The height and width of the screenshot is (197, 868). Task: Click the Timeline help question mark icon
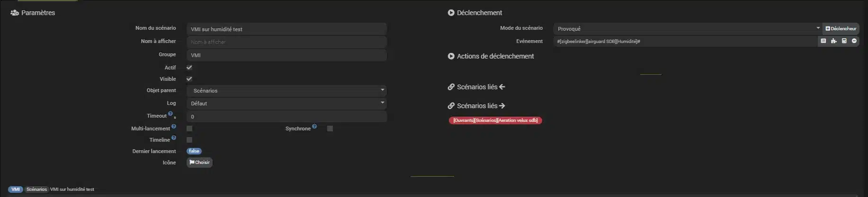point(174,137)
